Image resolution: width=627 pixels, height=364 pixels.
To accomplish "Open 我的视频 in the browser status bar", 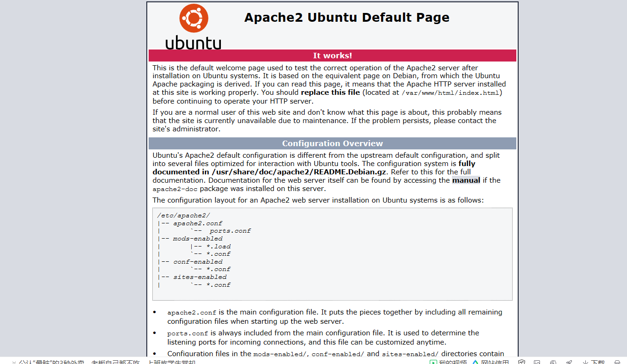I will click(x=448, y=363).
